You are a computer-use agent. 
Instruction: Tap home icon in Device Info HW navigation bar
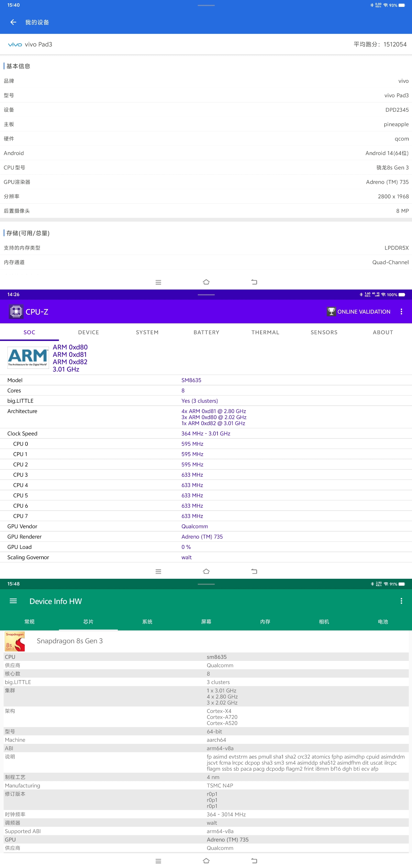click(x=206, y=861)
